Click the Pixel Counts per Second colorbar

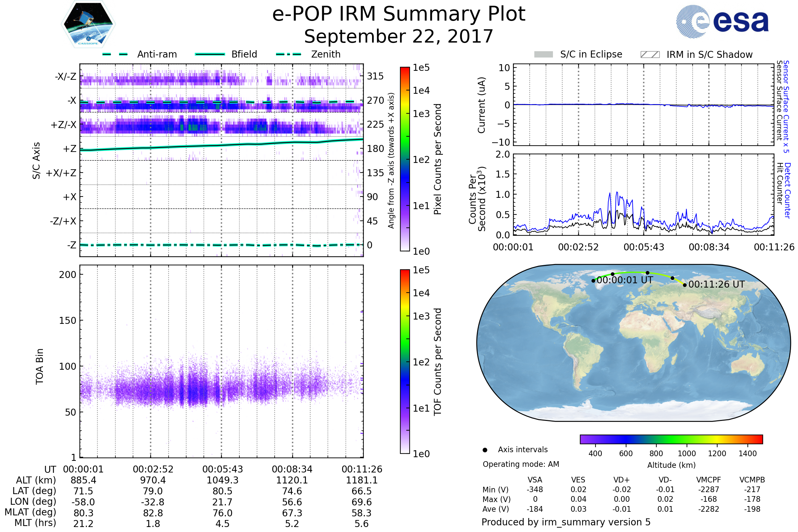point(405,159)
